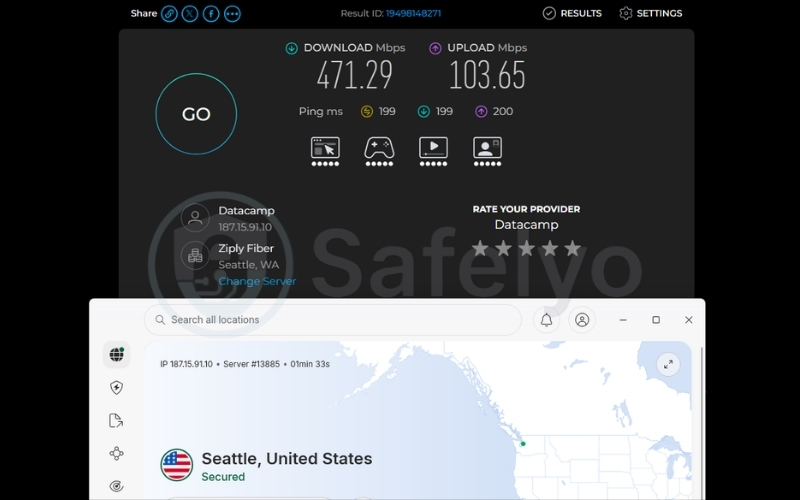Open video conferencing experience rating icon

click(x=487, y=151)
